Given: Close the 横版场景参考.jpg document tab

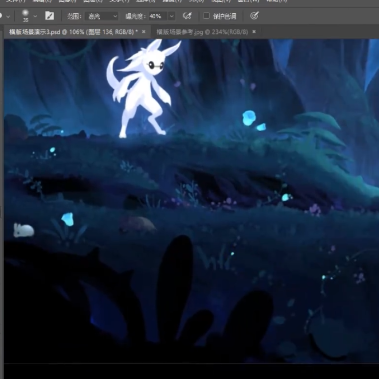Looking at the screenshot, I should coord(254,32).
